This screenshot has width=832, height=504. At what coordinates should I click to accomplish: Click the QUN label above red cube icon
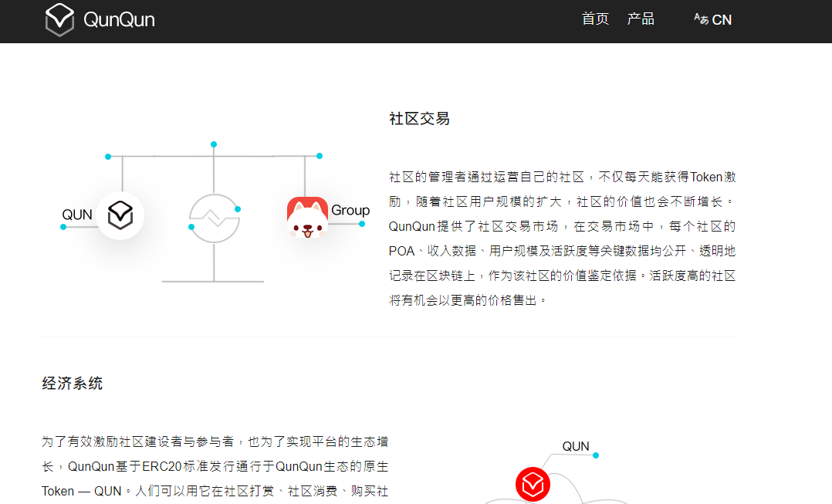[576, 446]
